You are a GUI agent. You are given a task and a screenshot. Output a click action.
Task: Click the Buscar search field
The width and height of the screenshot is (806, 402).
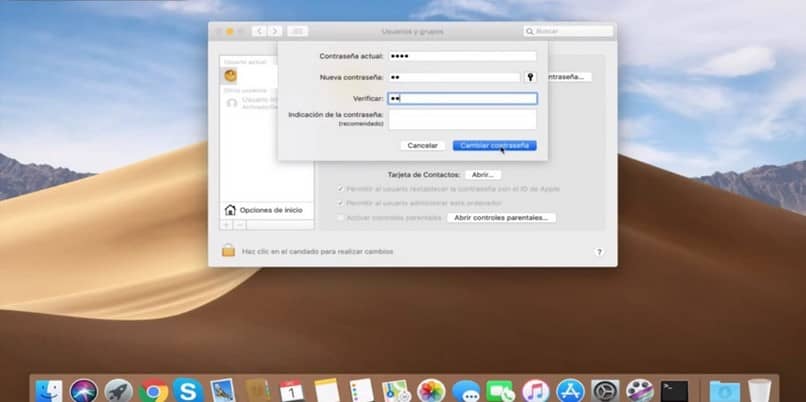(x=569, y=31)
